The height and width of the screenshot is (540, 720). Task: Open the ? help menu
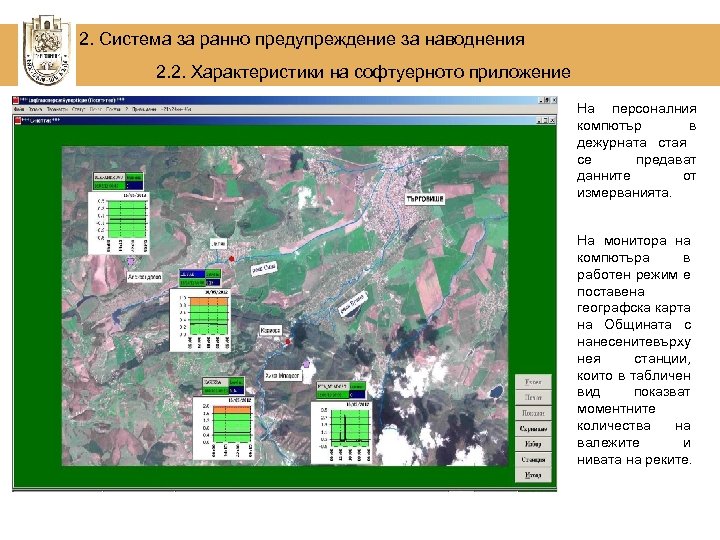pos(127,110)
